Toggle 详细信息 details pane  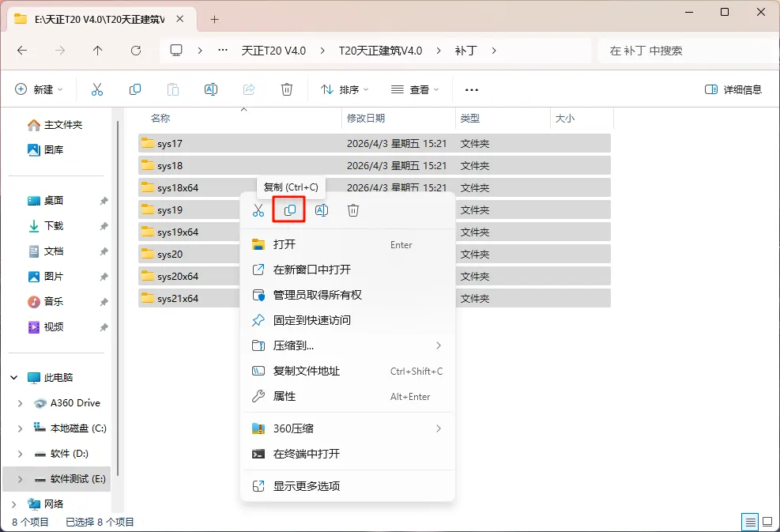(733, 89)
